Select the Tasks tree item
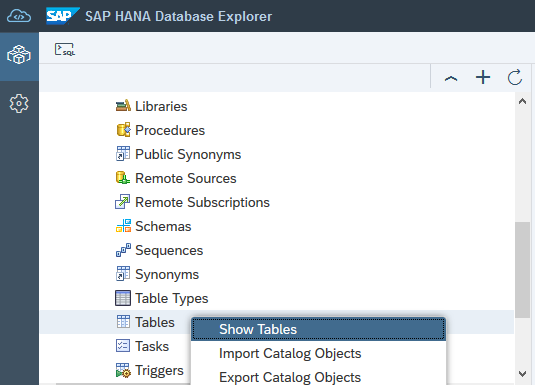Viewport: 535px width, 385px height. (x=152, y=346)
